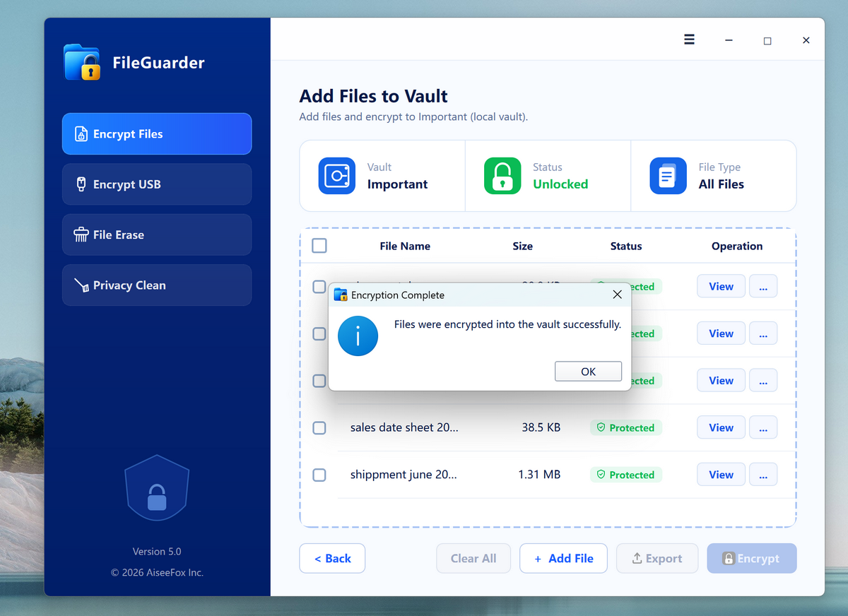
Task: Click the FileGuarder folder lock logo
Action: pyautogui.click(x=82, y=62)
